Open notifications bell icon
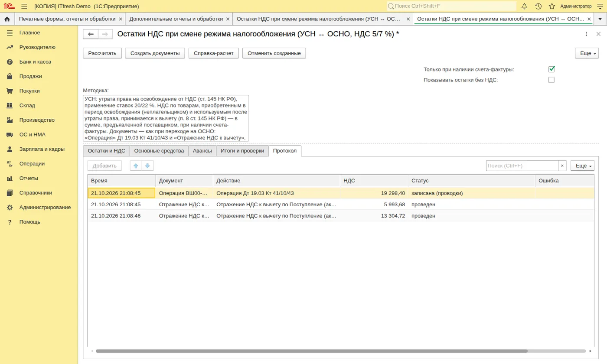Screen dimensions: 607x364 [524, 6]
